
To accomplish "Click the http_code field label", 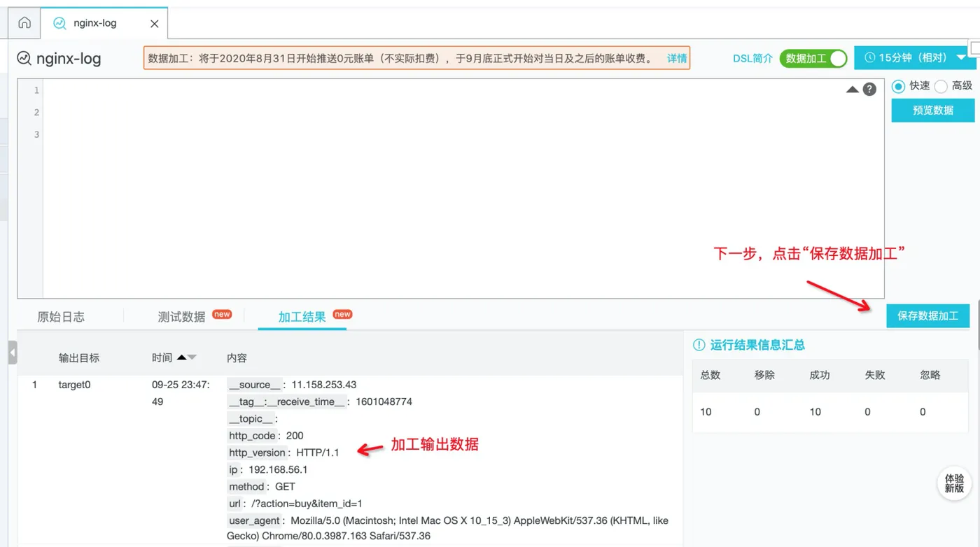I will 253,436.
